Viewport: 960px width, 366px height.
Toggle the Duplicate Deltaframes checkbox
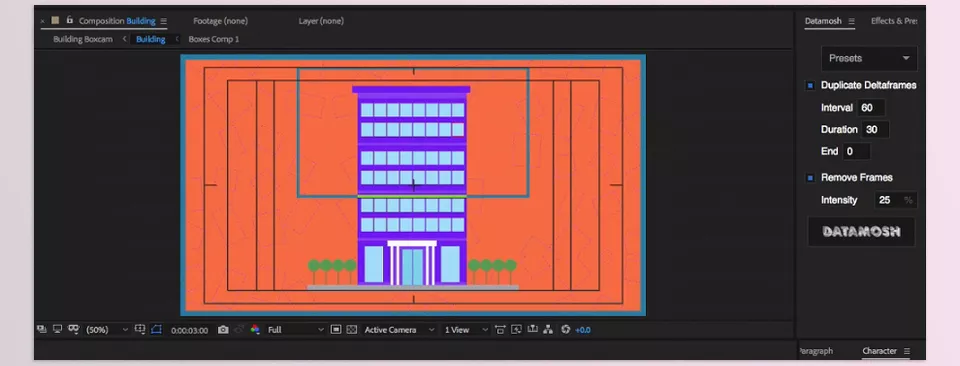pos(810,86)
